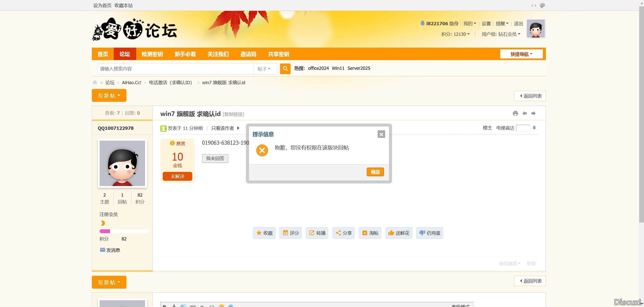This screenshot has height=307, width=644.
Task: Go to the 首页 nav tab
Action: pos(103,54)
